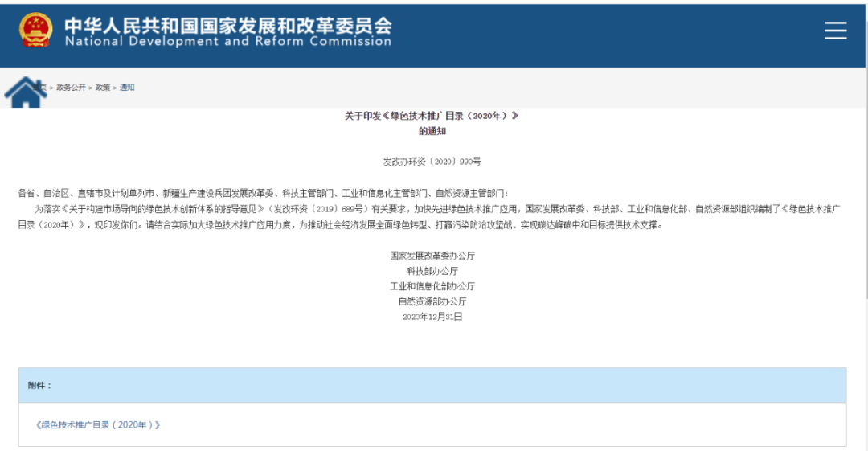Click the National Development and Reform Commission text

(228, 42)
